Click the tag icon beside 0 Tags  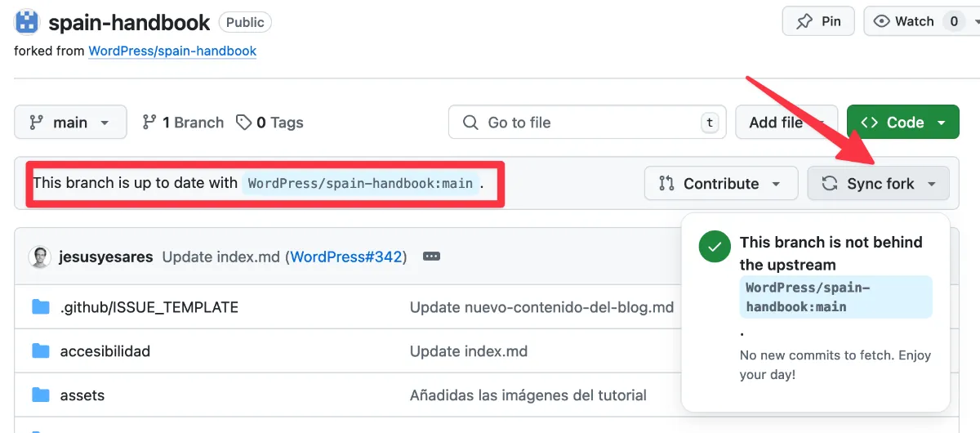click(x=243, y=123)
